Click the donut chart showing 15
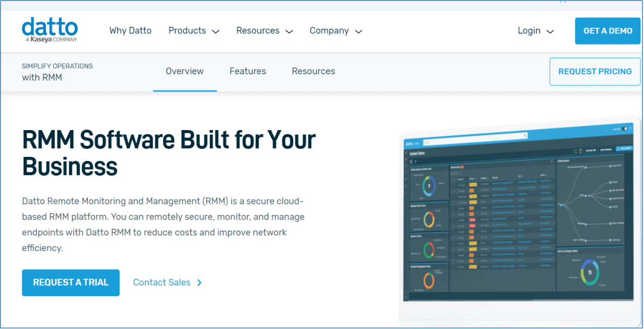Image resolution: width=644 pixels, height=329 pixels. point(589,273)
